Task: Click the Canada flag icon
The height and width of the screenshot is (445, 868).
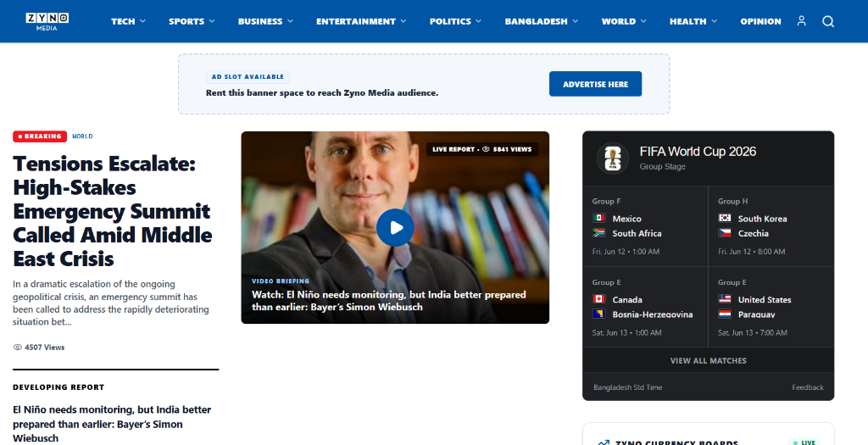Action: [599, 299]
